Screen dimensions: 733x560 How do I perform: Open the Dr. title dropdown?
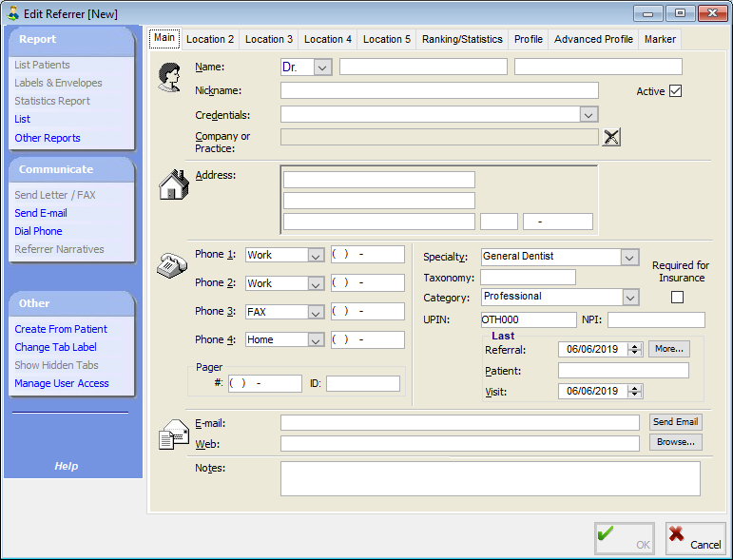[x=322, y=68]
